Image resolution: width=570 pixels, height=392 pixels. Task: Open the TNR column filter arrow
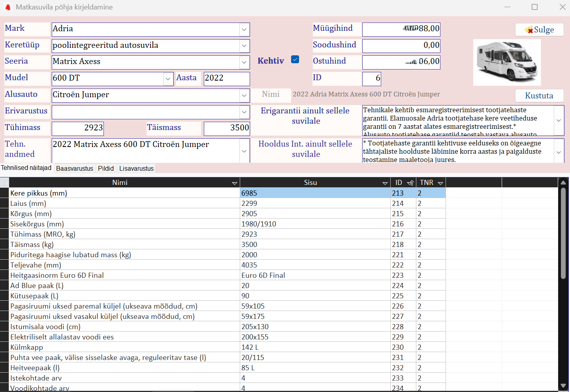[x=440, y=183]
